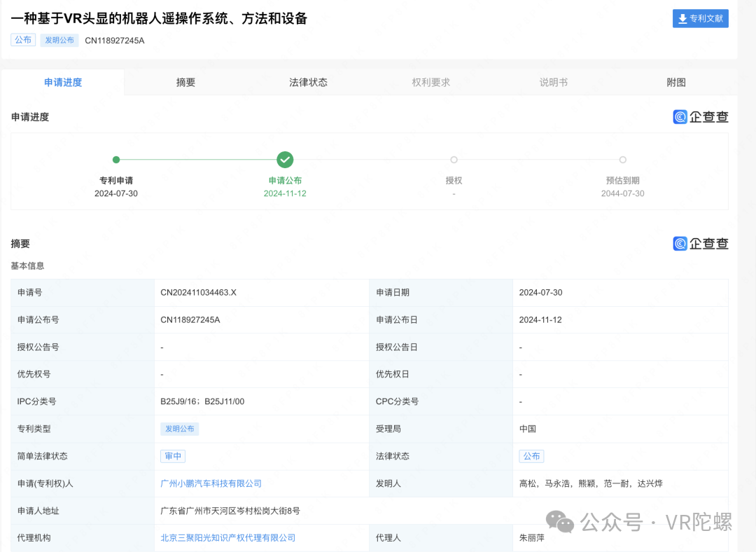Image resolution: width=756 pixels, height=552 pixels.
Task: Click the 简单法律状态 field label
Action: coord(43,456)
